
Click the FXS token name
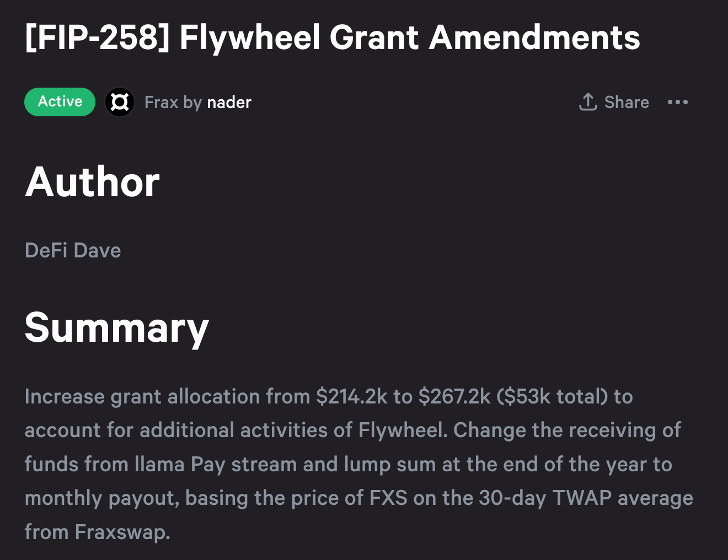pos(388,498)
